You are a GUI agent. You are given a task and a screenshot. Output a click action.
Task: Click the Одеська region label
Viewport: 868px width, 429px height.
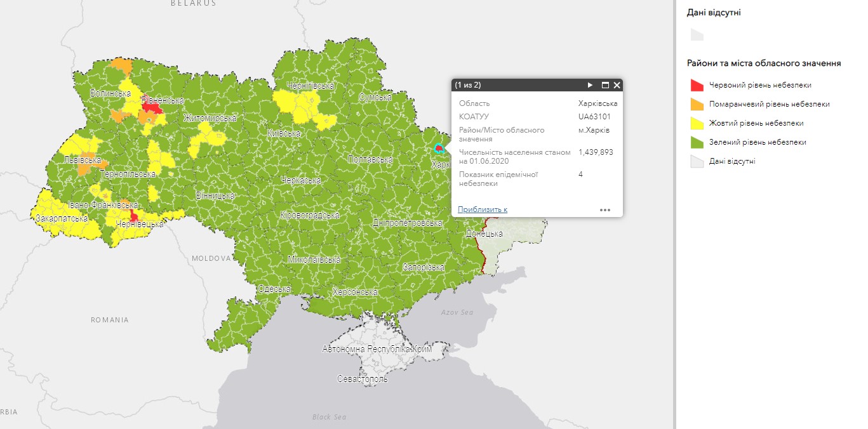point(274,289)
